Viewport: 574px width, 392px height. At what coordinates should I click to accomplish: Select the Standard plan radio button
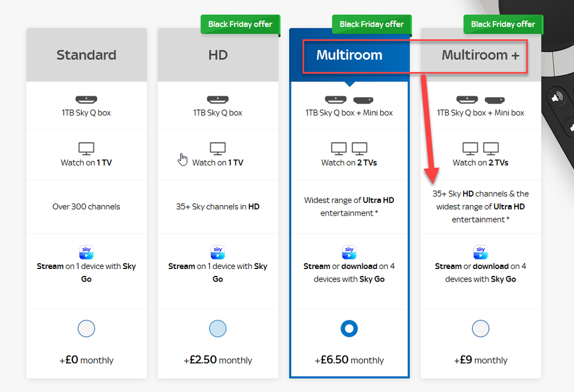[x=86, y=328]
